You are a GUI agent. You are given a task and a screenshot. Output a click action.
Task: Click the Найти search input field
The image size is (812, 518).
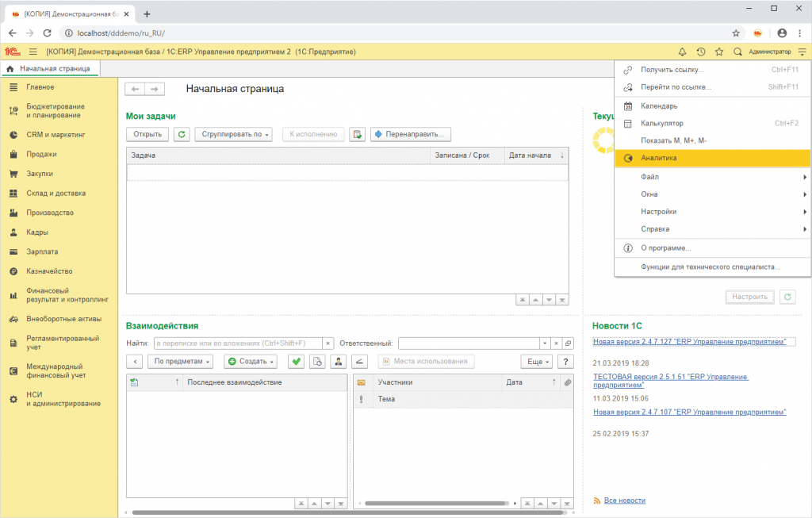tap(238, 343)
